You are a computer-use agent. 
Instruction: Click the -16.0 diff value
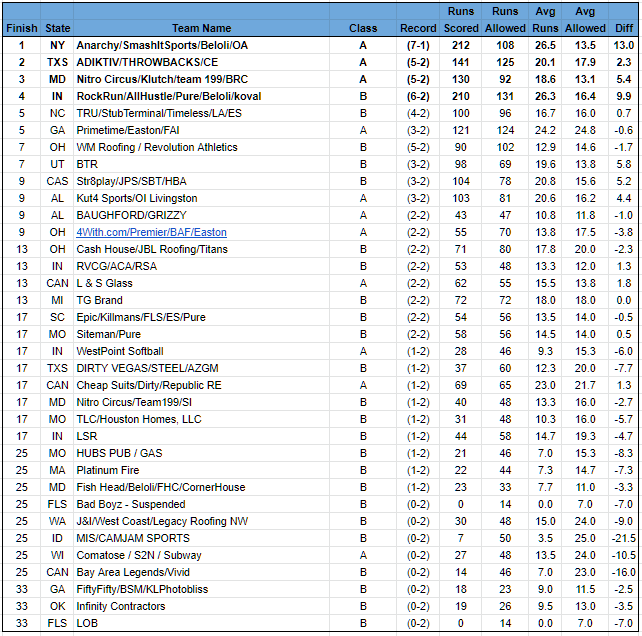pyautogui.click(x=624, y=572)
